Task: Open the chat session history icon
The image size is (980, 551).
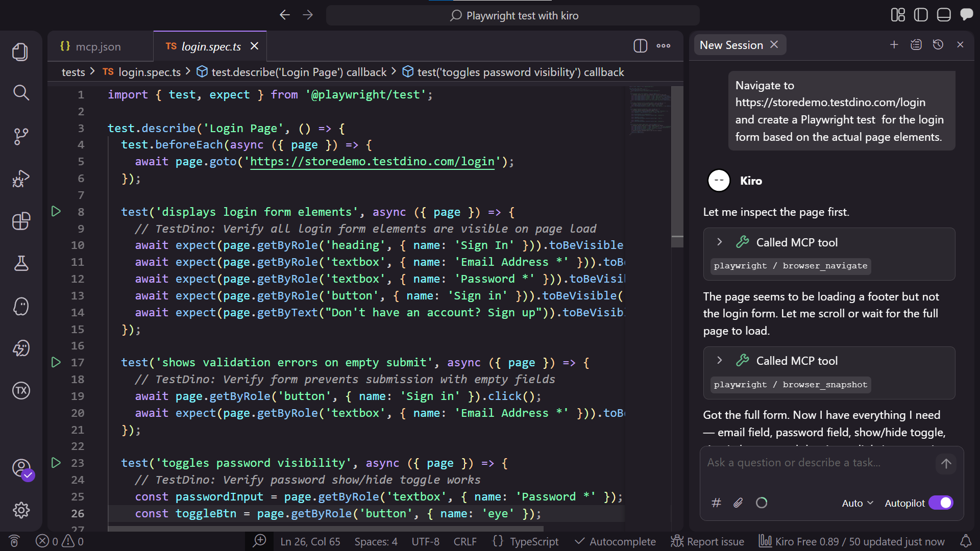Action: point(938,45)
